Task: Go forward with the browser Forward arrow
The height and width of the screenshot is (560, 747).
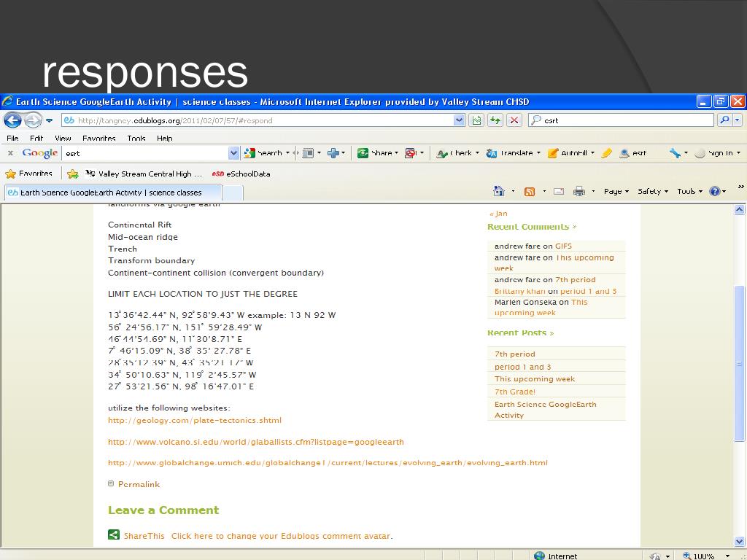Action: tap(32, 120)
